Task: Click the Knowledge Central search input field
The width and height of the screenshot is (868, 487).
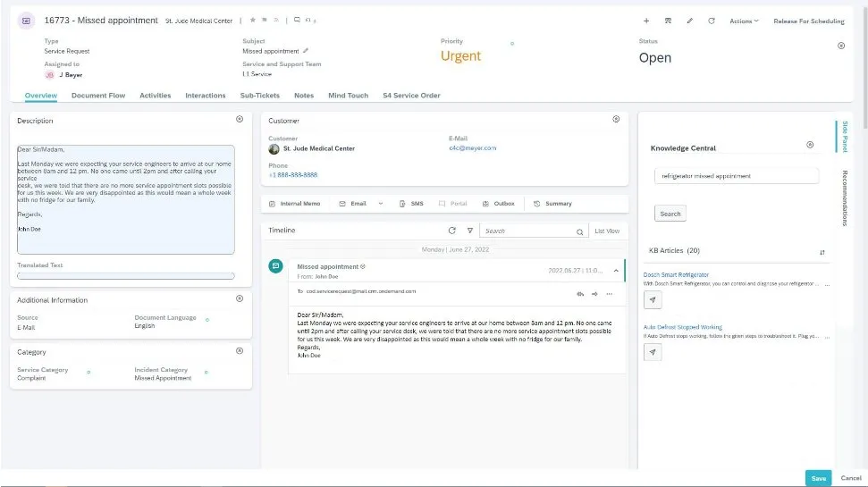Action: point(737,176)
